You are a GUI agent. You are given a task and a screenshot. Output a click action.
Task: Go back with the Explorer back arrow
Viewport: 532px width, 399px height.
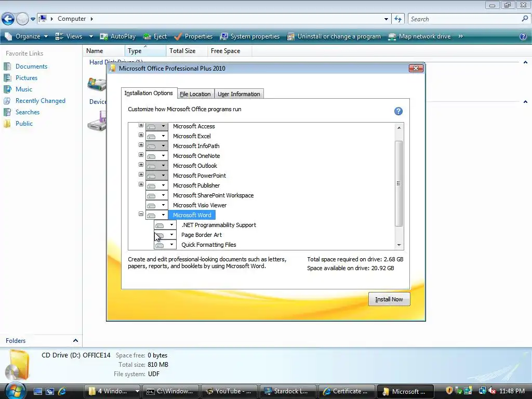[8, 19]
